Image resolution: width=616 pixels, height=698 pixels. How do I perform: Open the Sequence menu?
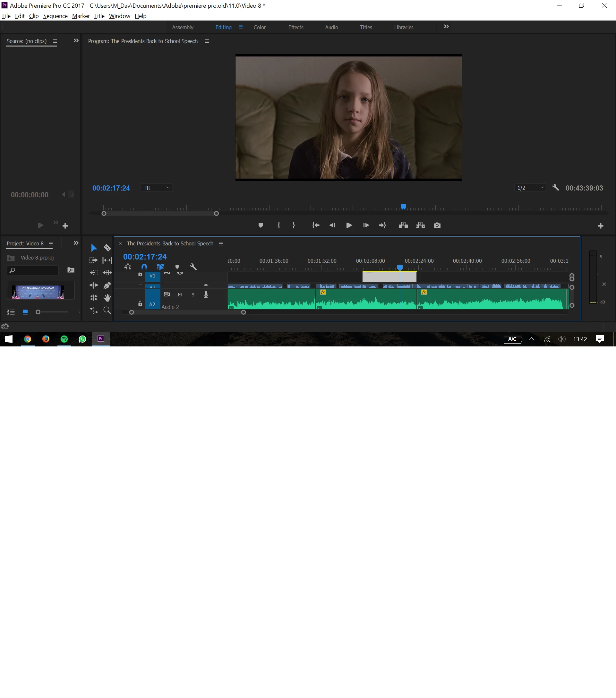tap(55, 16)
